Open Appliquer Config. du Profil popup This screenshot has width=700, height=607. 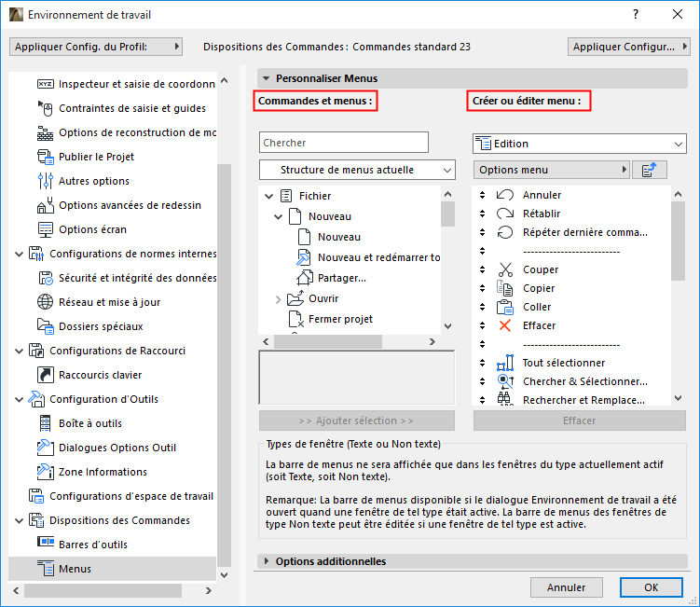click(x=95, y=47)
